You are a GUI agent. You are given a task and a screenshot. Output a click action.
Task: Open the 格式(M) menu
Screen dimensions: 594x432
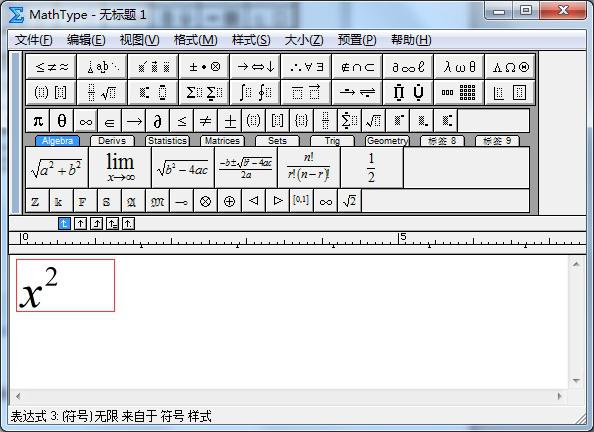(x=195, y=40)
